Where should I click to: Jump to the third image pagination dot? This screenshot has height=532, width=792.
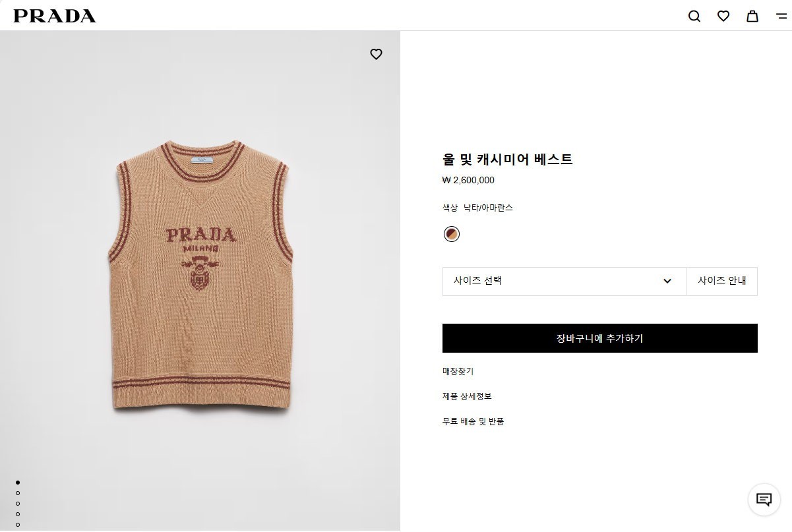(18, 504)
